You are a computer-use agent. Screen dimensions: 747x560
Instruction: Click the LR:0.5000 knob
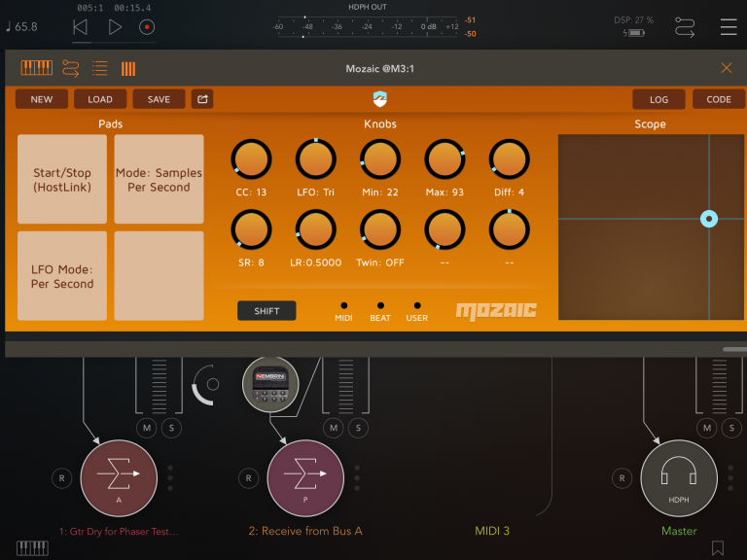click(x=316, y=229)
